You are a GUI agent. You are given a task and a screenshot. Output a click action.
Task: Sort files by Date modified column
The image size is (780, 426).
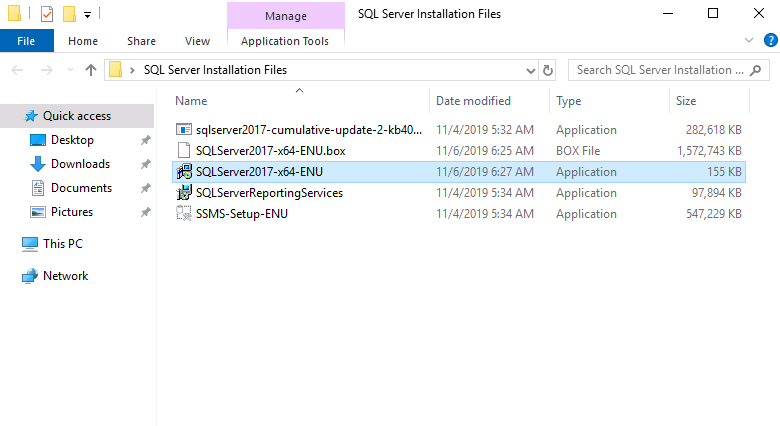(x=473, y=101)
